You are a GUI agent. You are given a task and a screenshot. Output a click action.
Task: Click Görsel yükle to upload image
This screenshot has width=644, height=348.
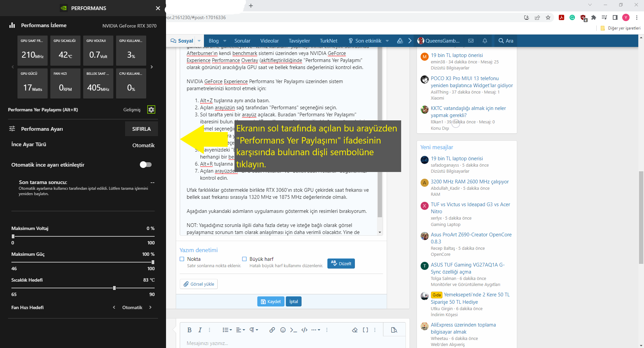[199, 284]
